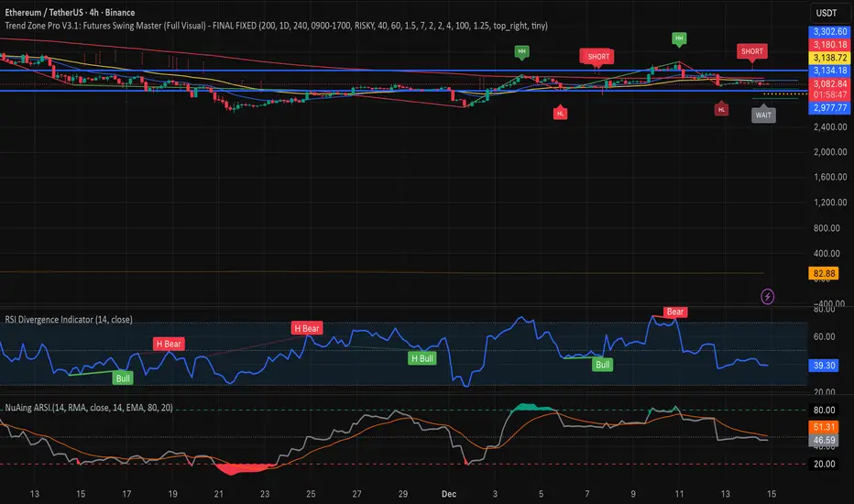
Task: Click the yellow 3,138.72 price label
Action: 828,57
